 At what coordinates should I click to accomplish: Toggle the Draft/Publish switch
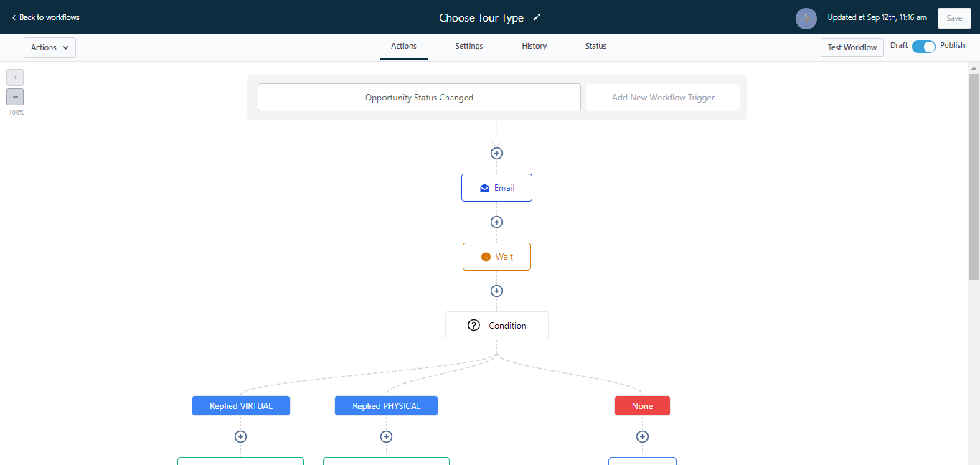click(923, 47)
